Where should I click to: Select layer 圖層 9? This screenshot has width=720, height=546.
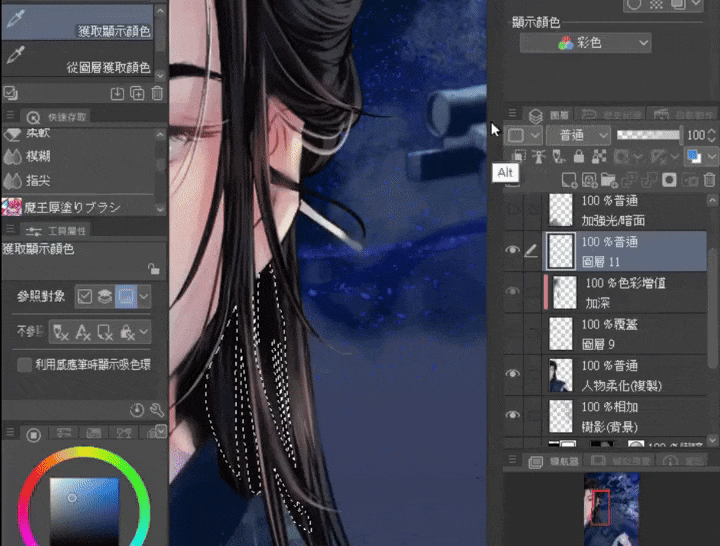[x=627, y=334]
